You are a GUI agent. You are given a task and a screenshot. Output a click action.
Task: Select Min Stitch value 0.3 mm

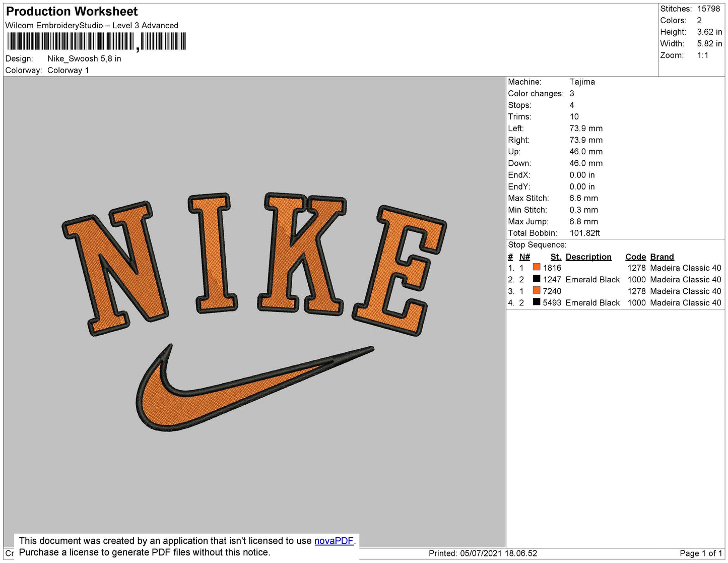tap(583, 210)
